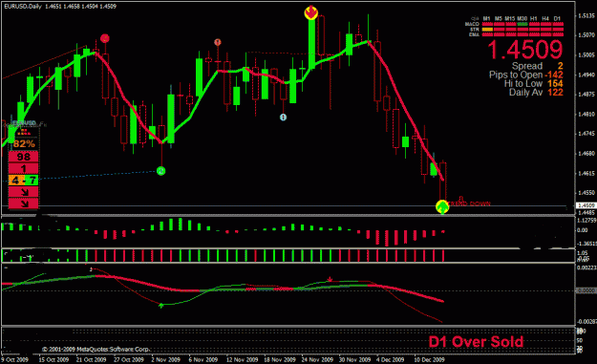Image resolution: width=597 pixels, height=364 pixels.
Task: Click the light blue circle marker below the candles
Action: click(283, 118)
